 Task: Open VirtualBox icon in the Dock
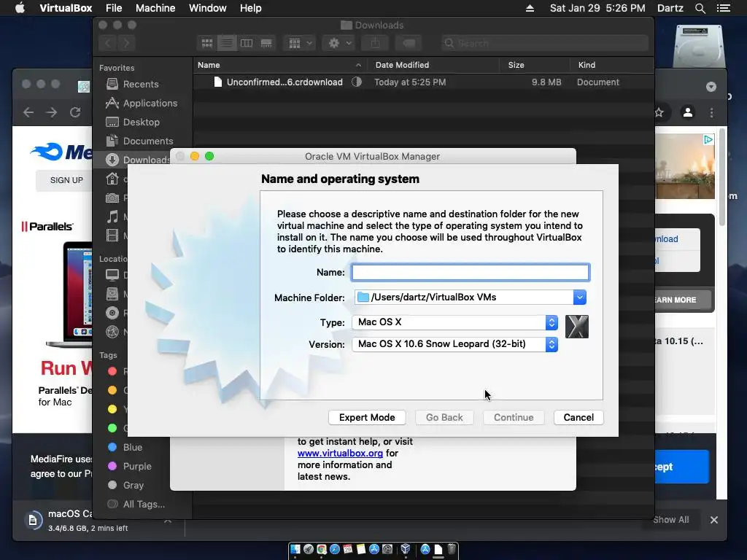406,549
